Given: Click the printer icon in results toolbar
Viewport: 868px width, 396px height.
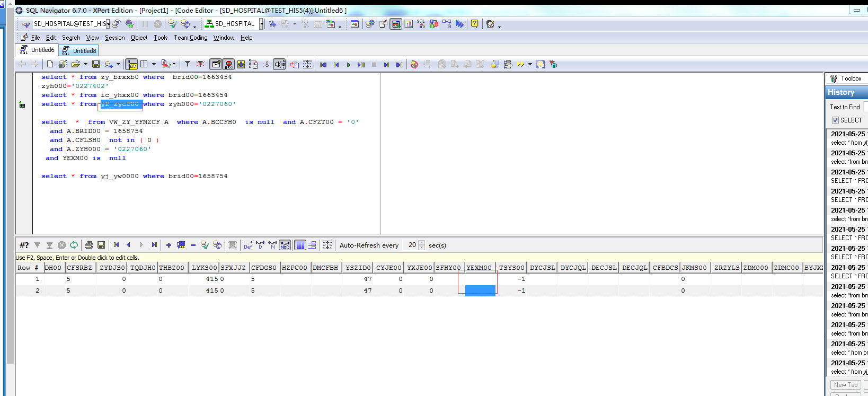Looking at the screenshot, I should (x=88, y=245).
